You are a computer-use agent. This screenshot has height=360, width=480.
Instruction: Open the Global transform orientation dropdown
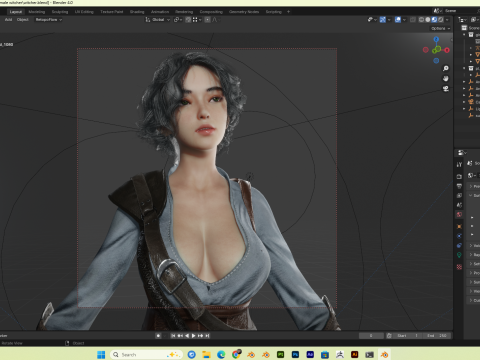pyautogui.click(x=158, y=20)
